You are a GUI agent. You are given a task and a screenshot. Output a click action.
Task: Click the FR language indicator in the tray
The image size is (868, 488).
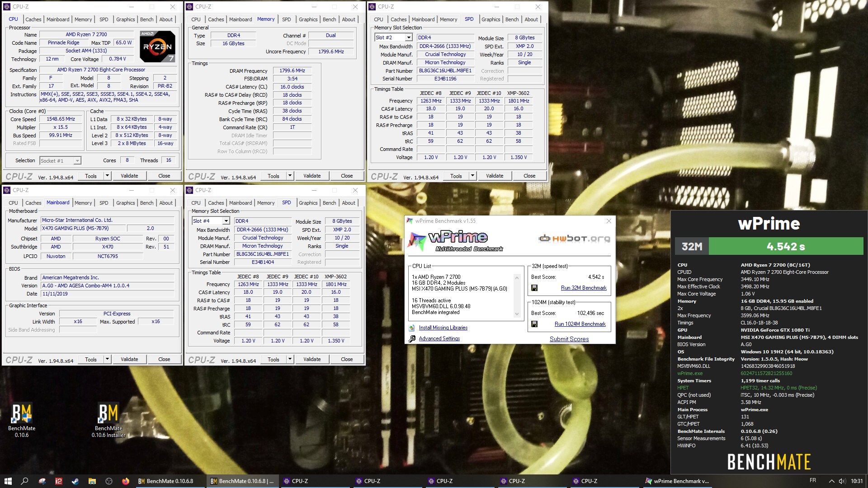point(813,480)
